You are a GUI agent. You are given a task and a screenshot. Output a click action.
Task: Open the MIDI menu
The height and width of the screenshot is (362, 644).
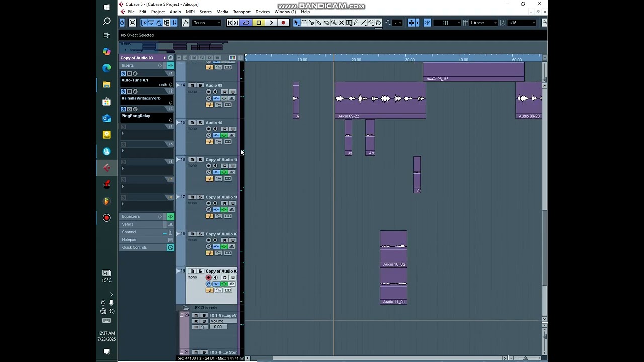(190, 12)
